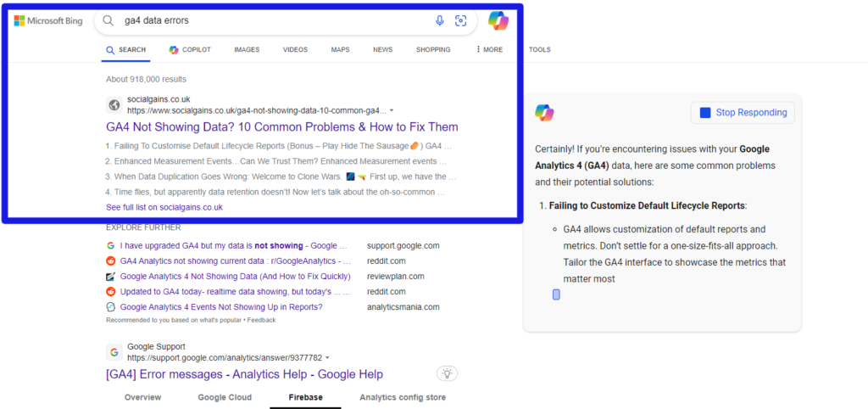This screenshot has height=409, width=868.
Task: Click 'See full list on socialgains.co.uk'
Action: click(164, 207)
